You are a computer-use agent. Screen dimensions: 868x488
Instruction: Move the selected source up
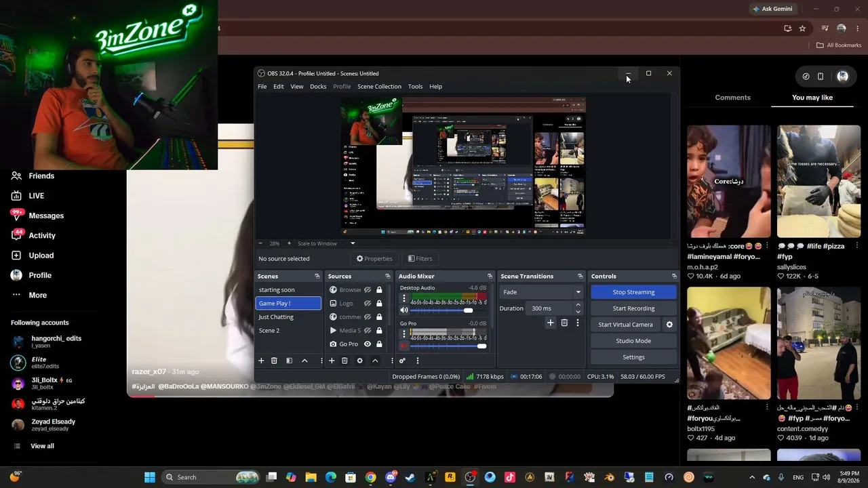point(375,361)
